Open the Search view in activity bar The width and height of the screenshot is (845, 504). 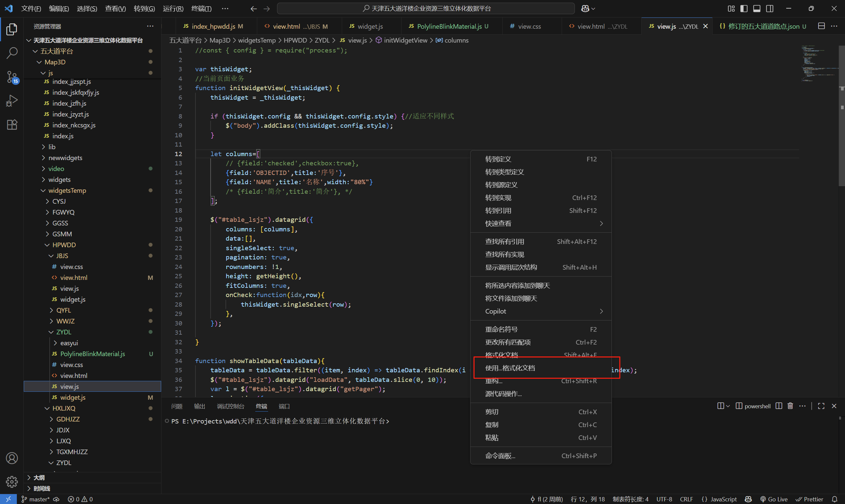tap(12, 53)
